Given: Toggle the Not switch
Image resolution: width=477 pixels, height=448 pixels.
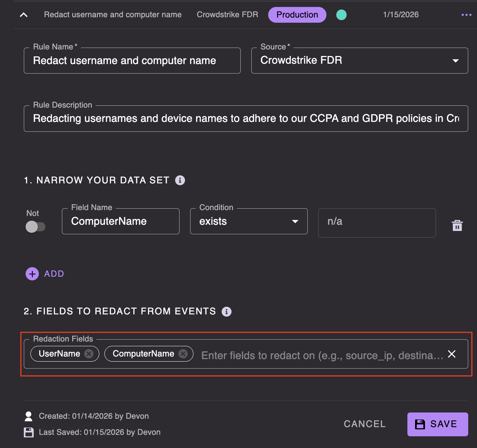Looking at the screenshot, I should point(35,227).
